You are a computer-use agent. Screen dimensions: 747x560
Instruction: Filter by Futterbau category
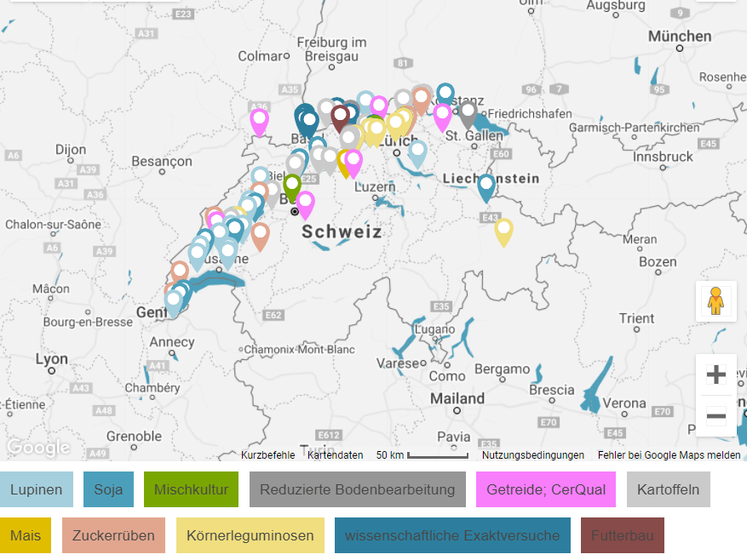[622, 535]
